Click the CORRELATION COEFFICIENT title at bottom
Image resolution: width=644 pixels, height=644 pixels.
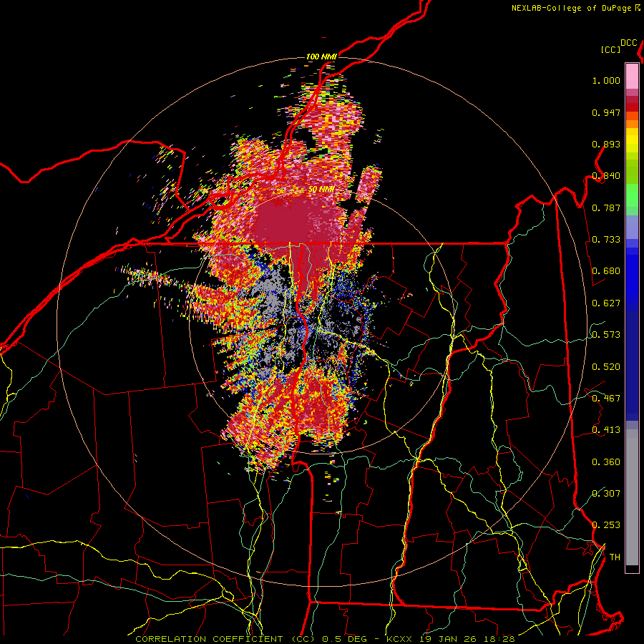pyautogui.click(x=224, y=639)
